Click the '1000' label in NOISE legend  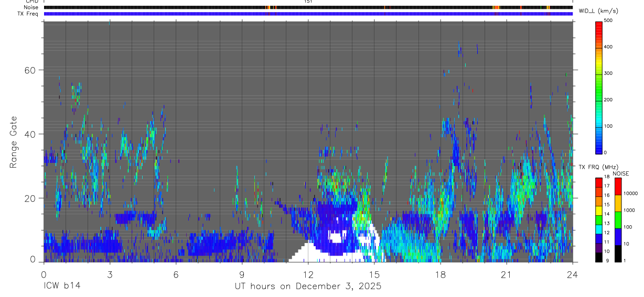(x=629, y=210)
